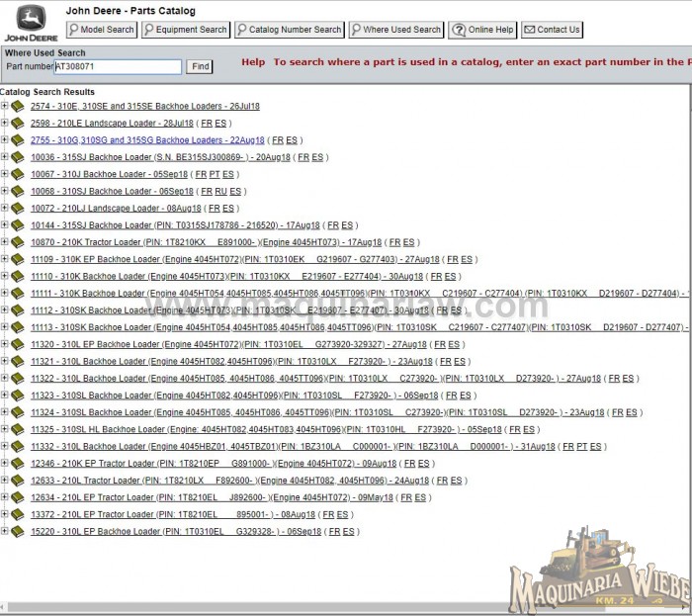Open Online Help

(483, 30)
